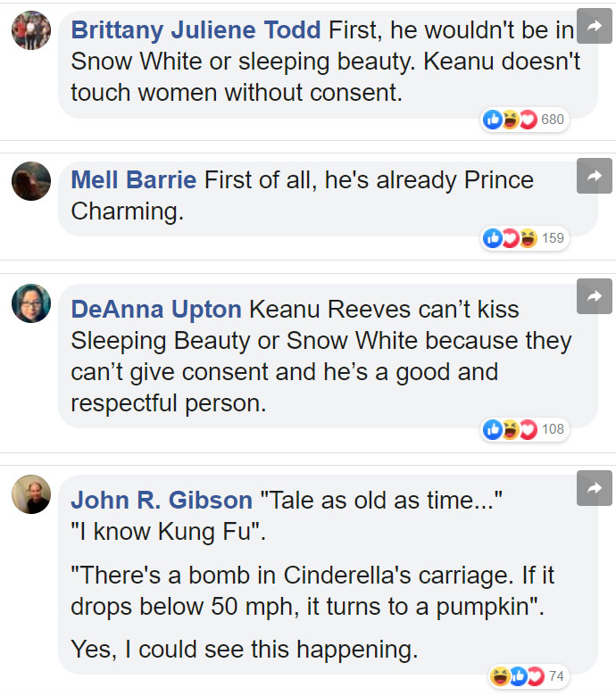View the 74 reactions on John's comment

coord(556,676)
